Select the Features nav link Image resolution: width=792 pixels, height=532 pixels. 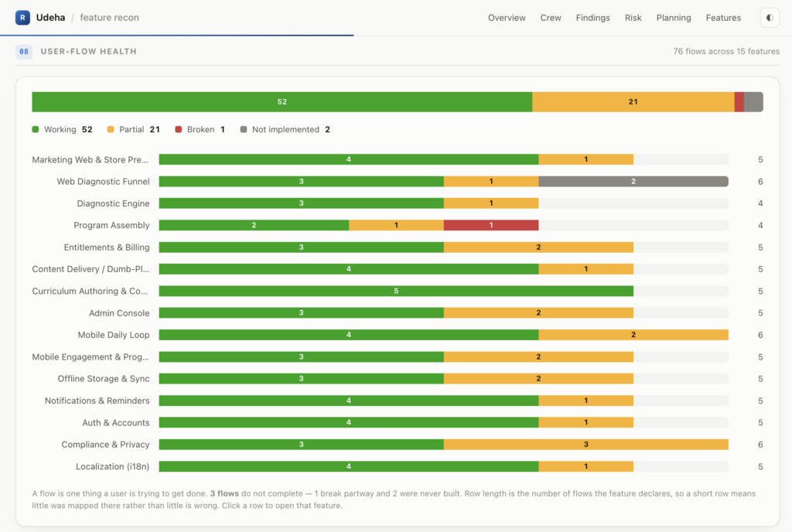pyautogui.click(x=723, y=18)
